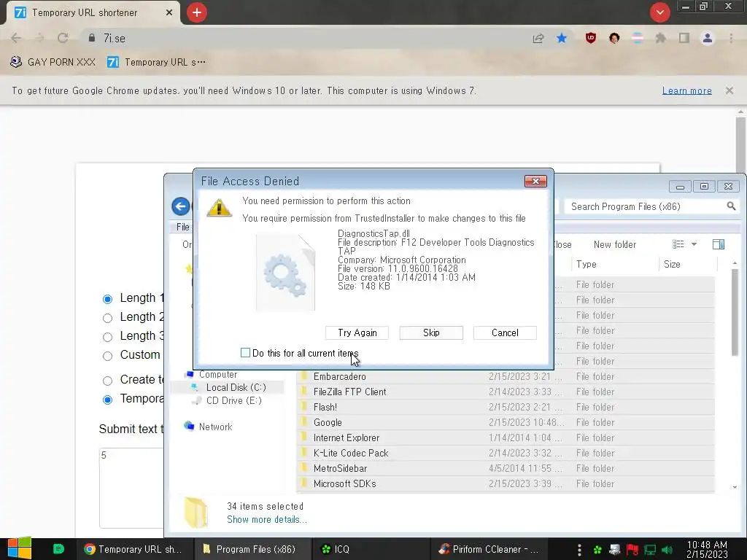Open a new browser tab with the plus button

(x=197, y=12)
